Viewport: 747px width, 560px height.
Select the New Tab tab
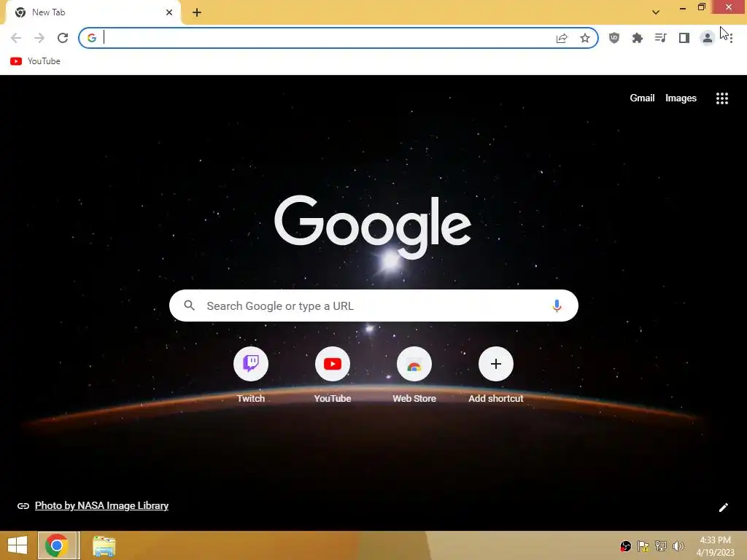(x=93, y=12)
